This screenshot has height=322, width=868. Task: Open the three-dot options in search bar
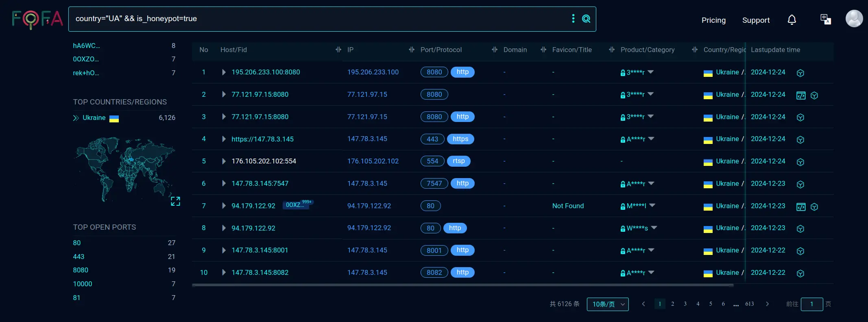click(573, 19)
